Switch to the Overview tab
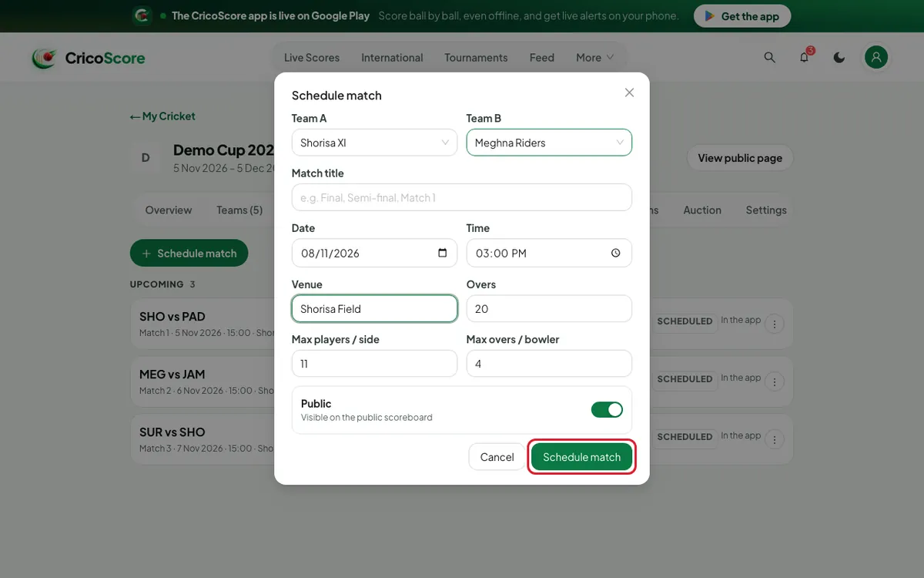 coord(169,210)
